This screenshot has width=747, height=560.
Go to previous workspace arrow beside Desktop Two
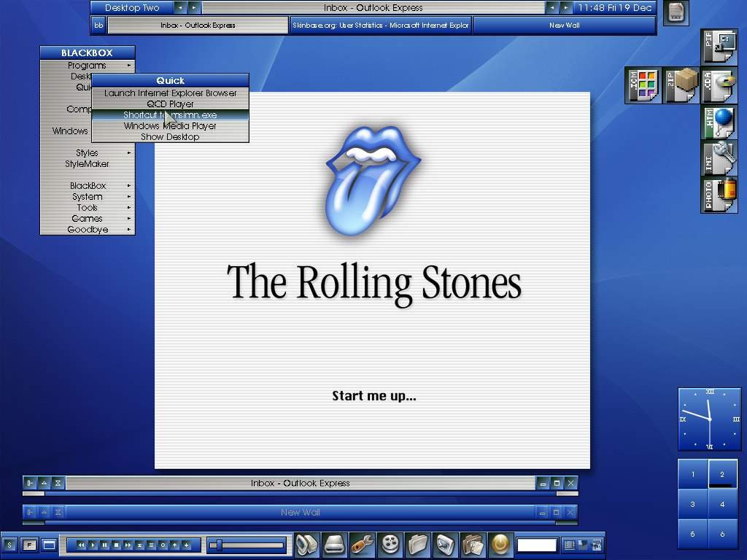[180, 7]
